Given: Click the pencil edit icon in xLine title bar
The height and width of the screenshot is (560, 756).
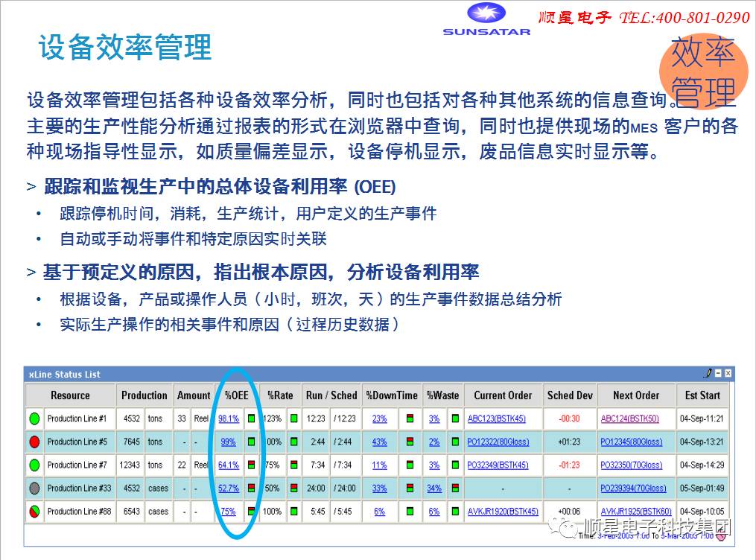Looking at the screenshot, I should [x=708, y=374].
